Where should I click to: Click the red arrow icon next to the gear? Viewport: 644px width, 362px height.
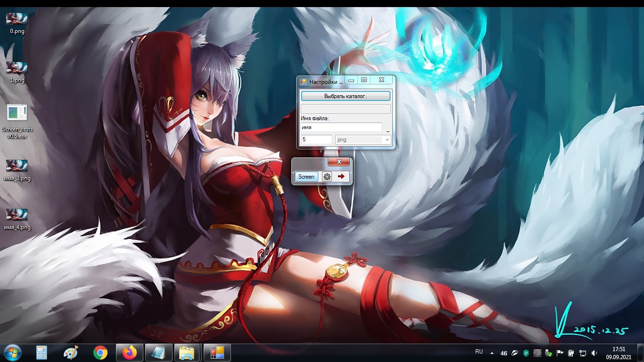click(341, 177)
